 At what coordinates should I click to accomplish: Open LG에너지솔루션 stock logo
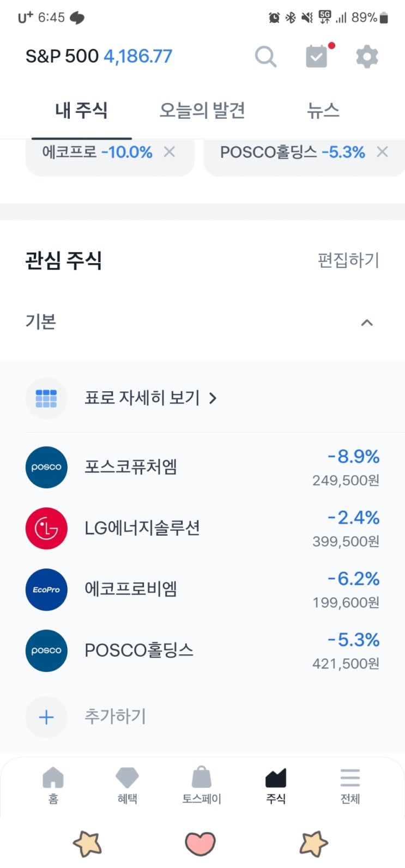[x=46, y=529]
